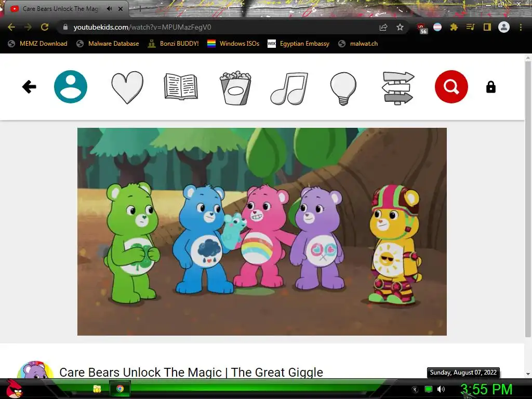
Task: Open the teal profile avatar icon
Action: click(71, 87)
